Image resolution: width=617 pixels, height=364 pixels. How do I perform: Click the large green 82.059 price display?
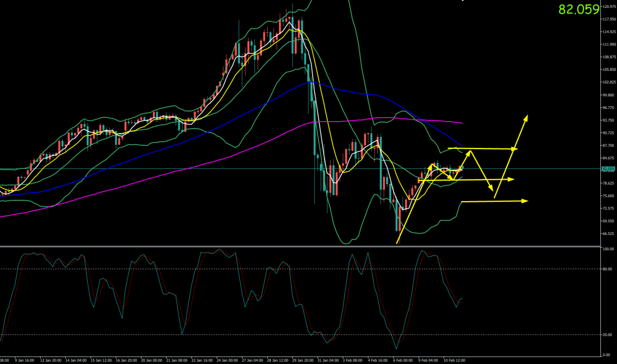[578, 10]
